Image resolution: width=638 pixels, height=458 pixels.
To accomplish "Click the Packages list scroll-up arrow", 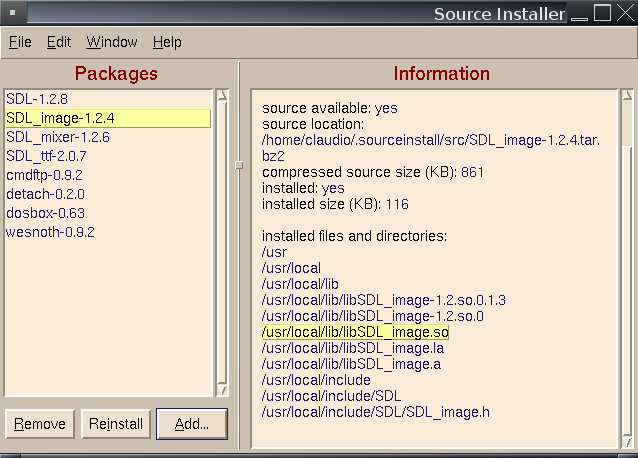I will pyautogui.click(x=222, y=97).
